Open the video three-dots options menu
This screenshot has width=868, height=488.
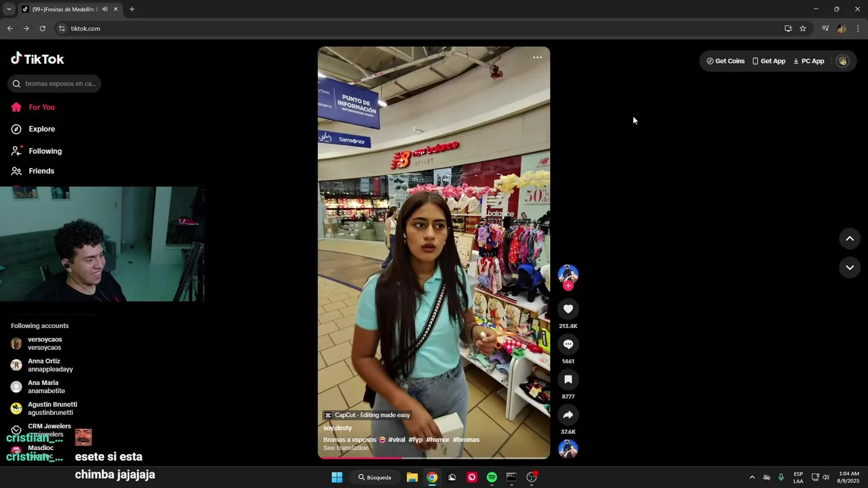537,58
